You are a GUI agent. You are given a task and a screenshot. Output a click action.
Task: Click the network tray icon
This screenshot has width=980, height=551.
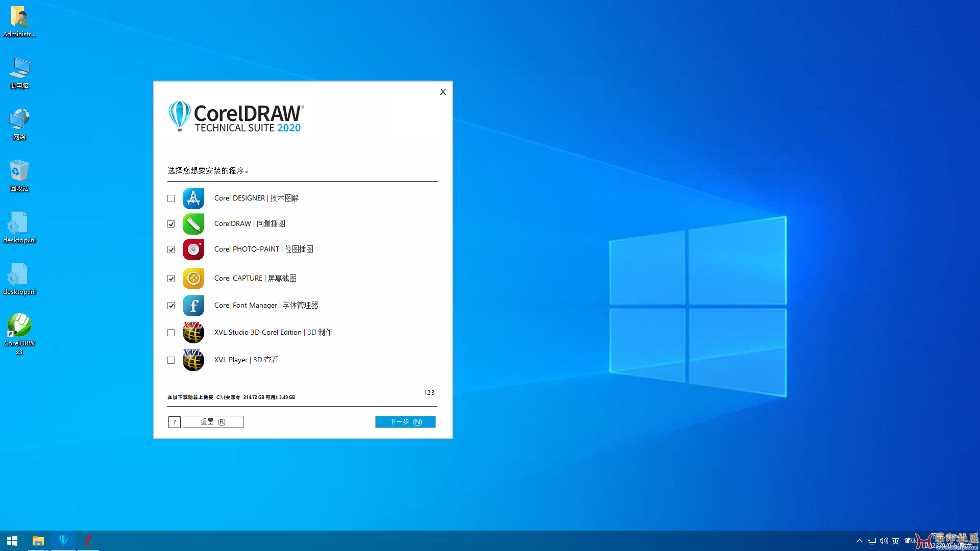coord(872,541)
